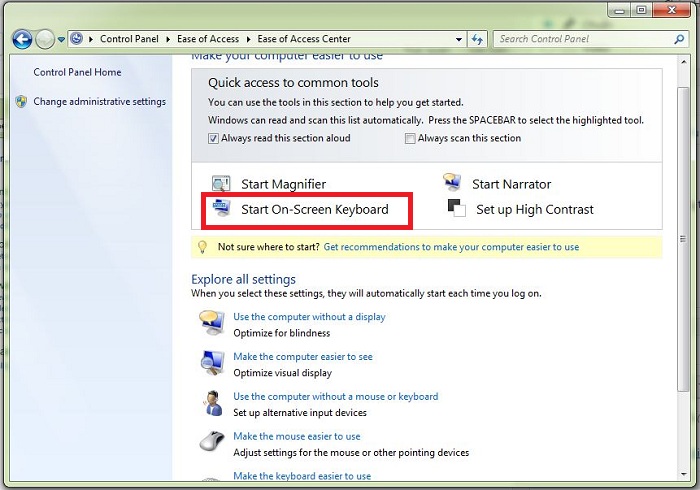Click 'Optimize for blindness' text
Image resolution: width=700 pixels, height=490 pixels.
282,333
